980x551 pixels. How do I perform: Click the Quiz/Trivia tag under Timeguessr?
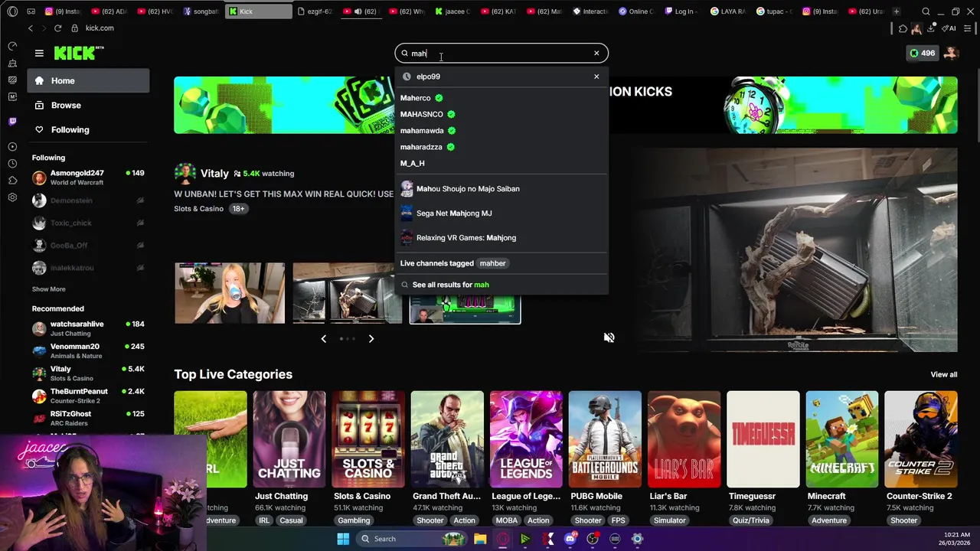[751, 520]
